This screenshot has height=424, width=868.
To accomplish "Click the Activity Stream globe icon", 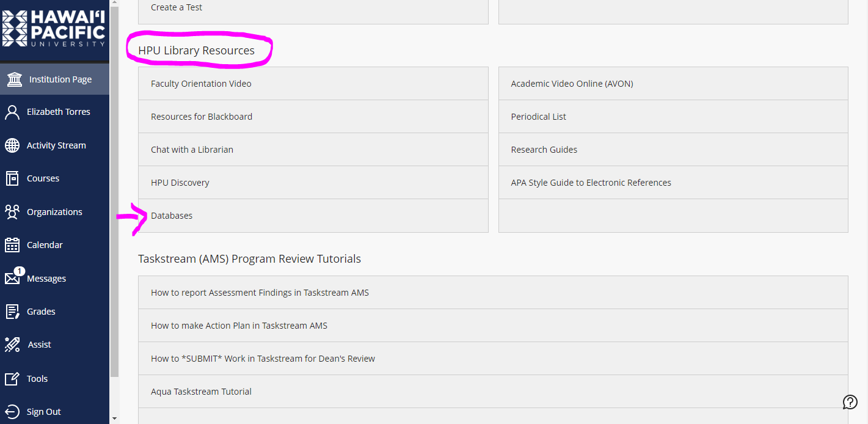I will tap(12, 145).
